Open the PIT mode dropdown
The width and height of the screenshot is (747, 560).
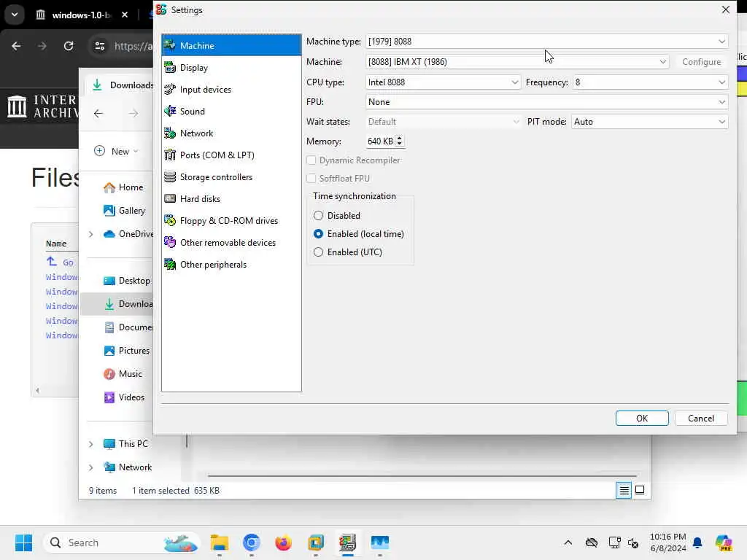click(x=649, y=122)
